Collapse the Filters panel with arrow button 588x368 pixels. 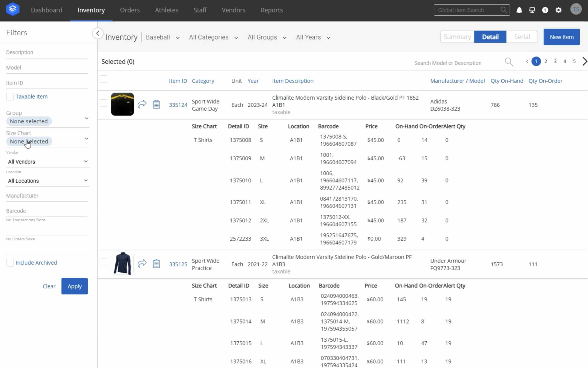pos(98,33)
